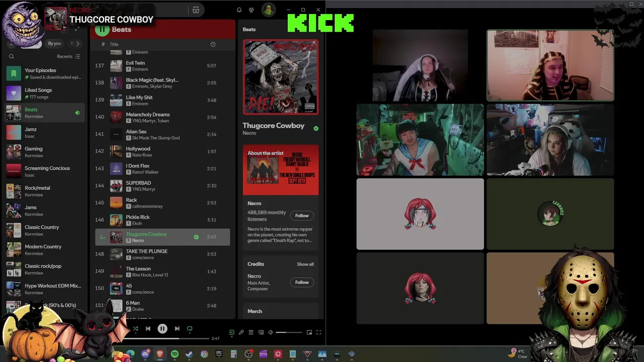Select the sailor outfit streamer's video tile
The width and height of the screenshot is (644, 362).
click(x=420, y=140)
